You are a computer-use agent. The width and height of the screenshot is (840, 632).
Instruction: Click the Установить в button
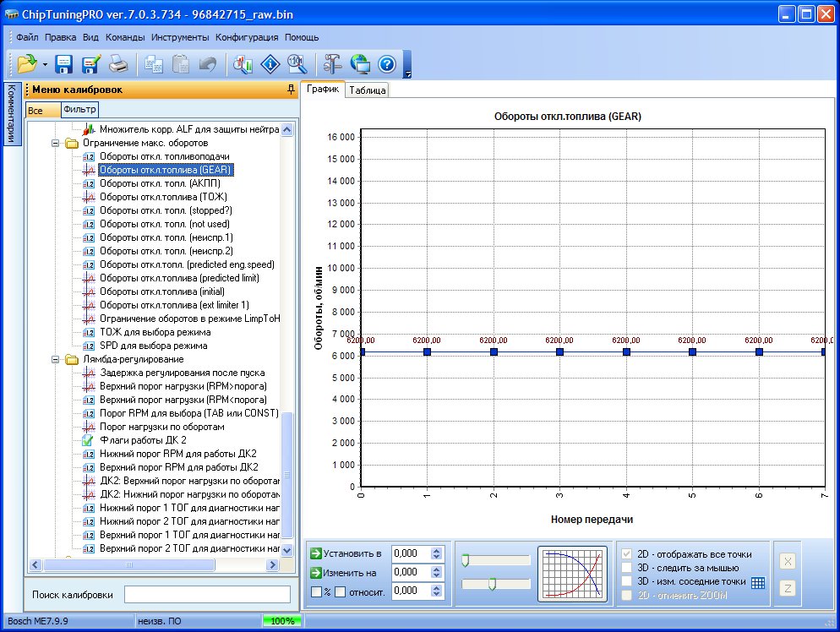point(346,553)
